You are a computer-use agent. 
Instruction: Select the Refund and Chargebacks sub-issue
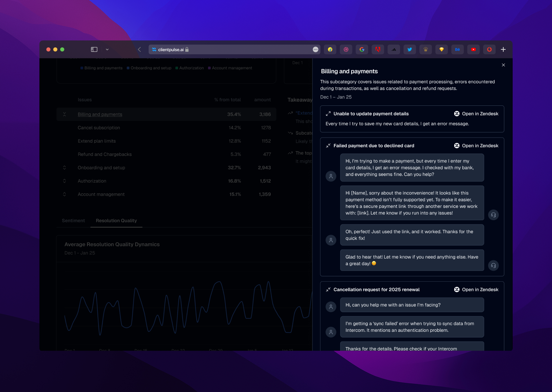105,155
